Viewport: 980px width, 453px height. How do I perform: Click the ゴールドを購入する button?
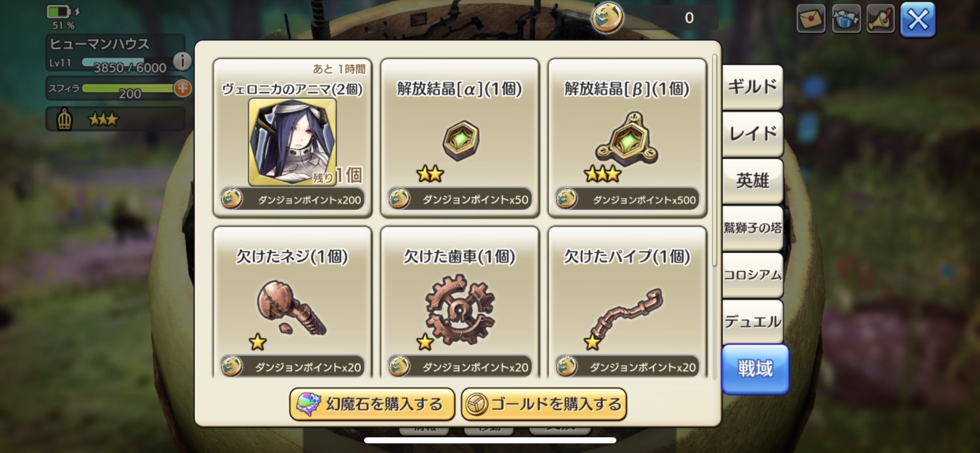pyautogui.click(x=544, y=404)
